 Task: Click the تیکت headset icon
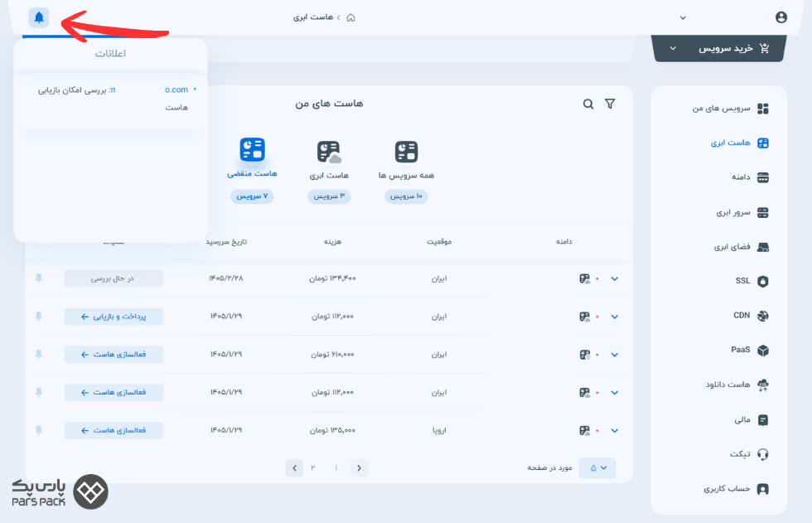763,454
